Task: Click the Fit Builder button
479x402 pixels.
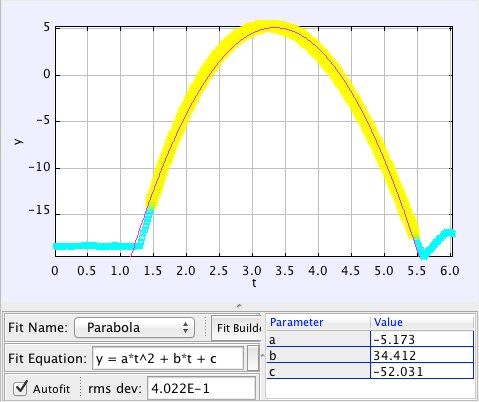Action: (236, 328)
